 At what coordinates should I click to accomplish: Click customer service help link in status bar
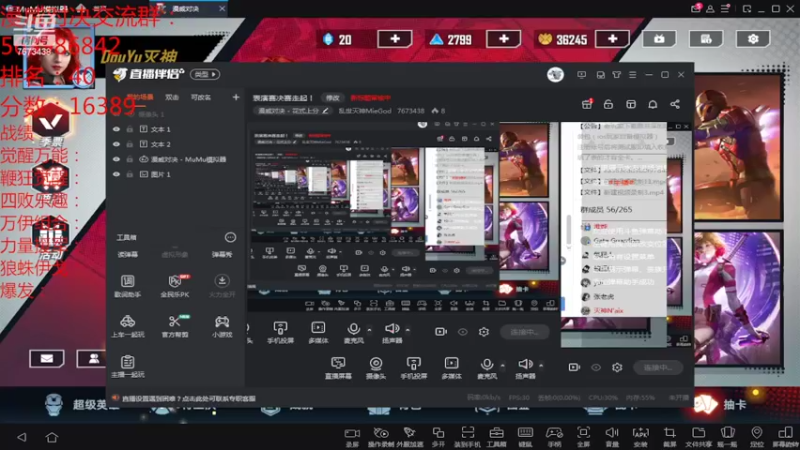click(188, 398)
